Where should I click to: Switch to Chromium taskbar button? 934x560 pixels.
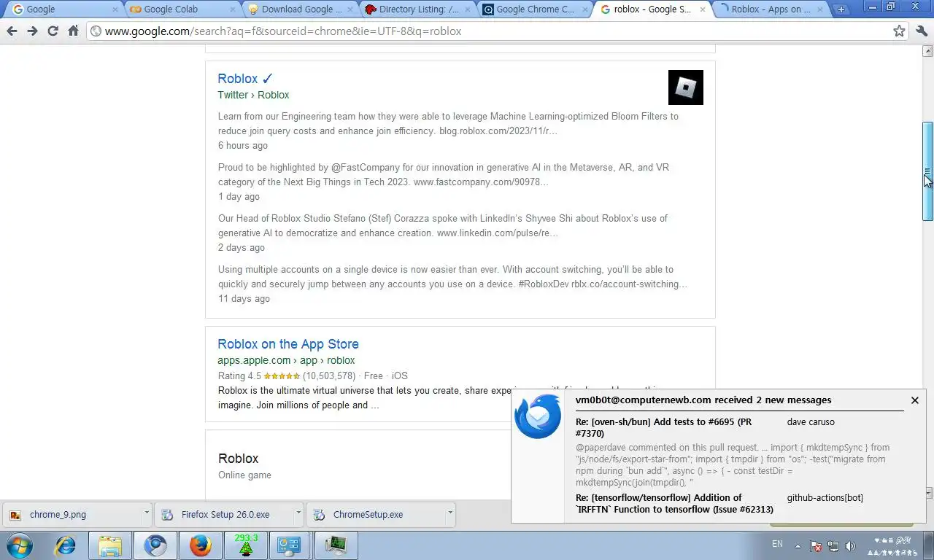[155, 545]
